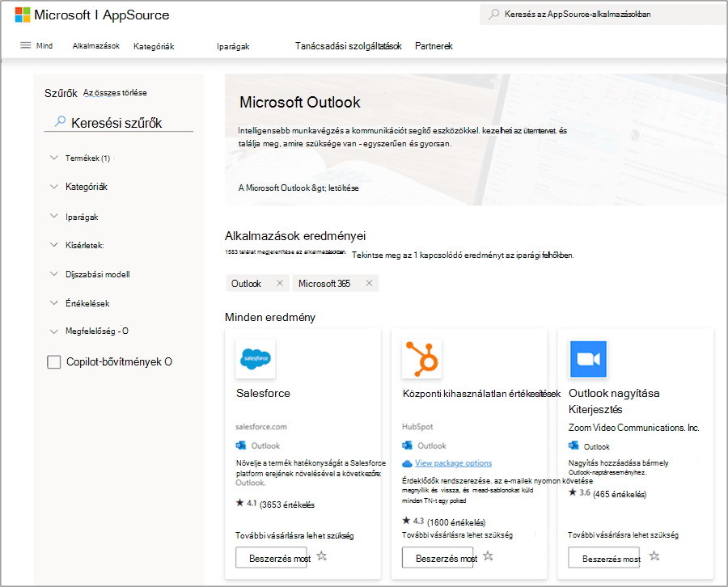Click the Zoom camera logo thumbnail
The width and height of the screenshot is (728, 587).
[x=588, y=359]
